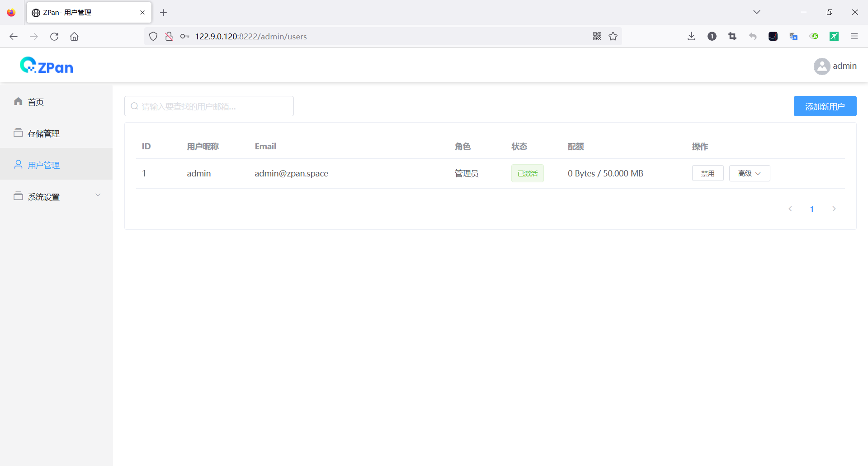Disable admin user with 禁用 button
868x466 pixels.
[x=708, y=173]
